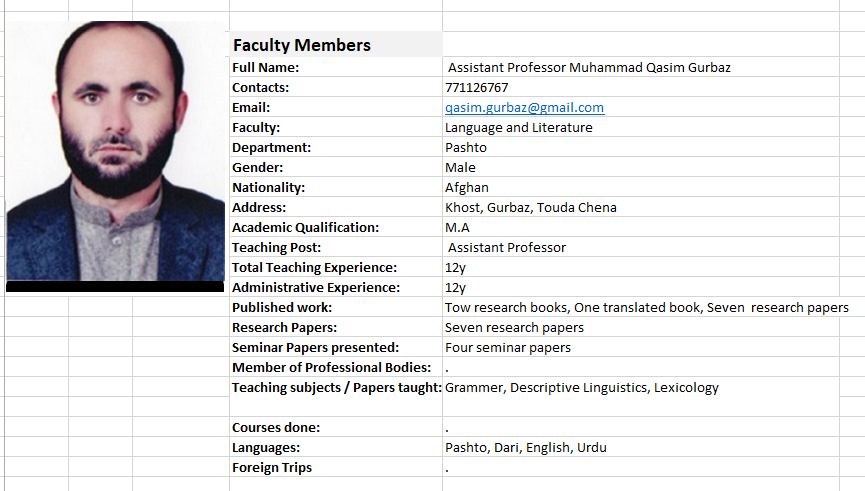The width and height of the screenshot is (865, 491).
Task: Select the address cell Khost, Gurbaz, Touda Chena
Action: coord(641,207)
